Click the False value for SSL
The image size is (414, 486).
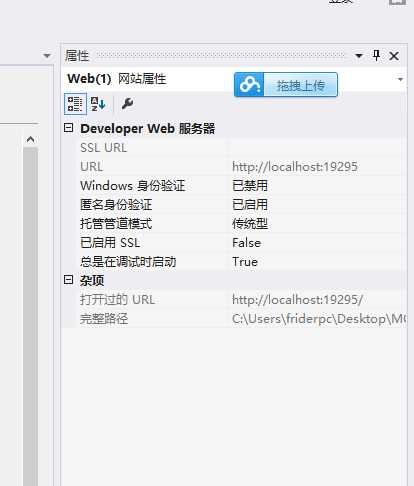(x=247, y=243)
